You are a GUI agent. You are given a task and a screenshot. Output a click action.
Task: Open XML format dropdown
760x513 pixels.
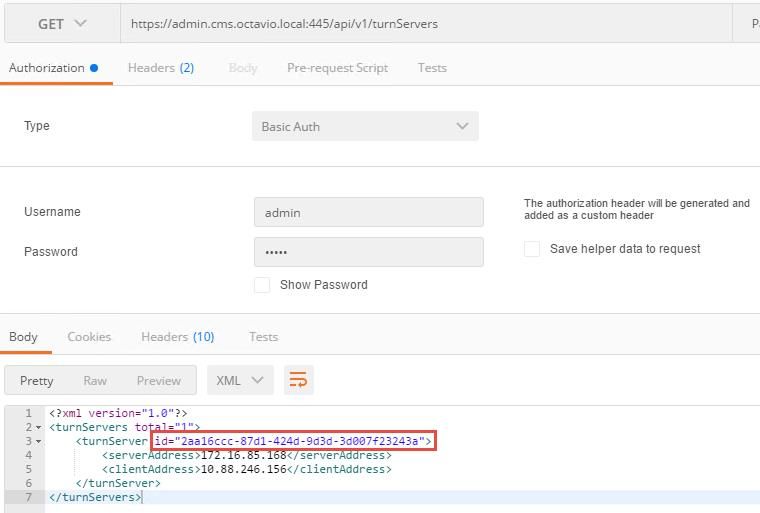[240, 381]
